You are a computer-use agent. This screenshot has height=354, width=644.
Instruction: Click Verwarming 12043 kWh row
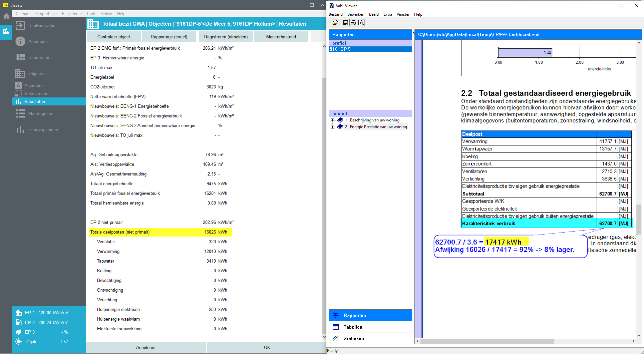point(162,251)
